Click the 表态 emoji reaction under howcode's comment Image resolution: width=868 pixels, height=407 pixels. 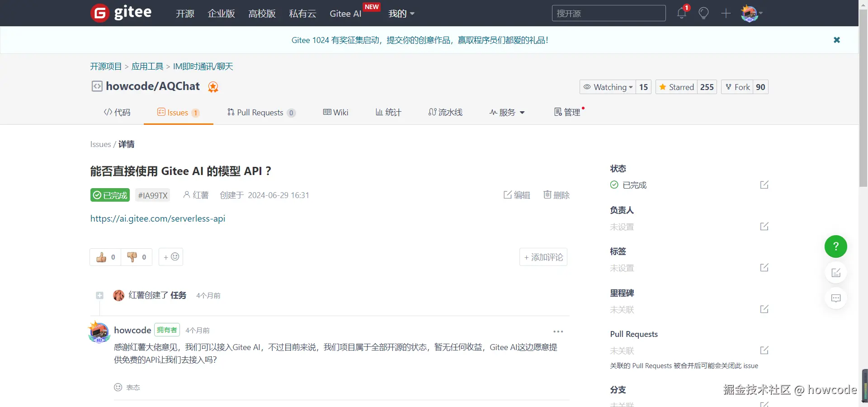[127, 387]
